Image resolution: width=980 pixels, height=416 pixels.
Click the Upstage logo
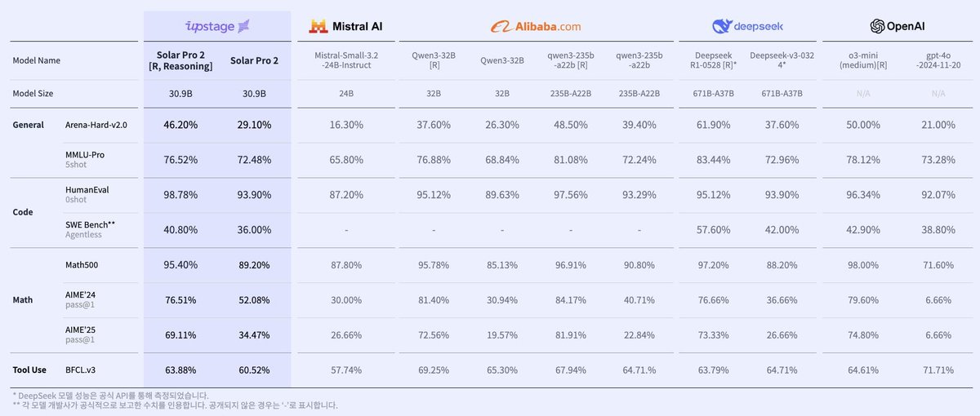click(217, 27)
